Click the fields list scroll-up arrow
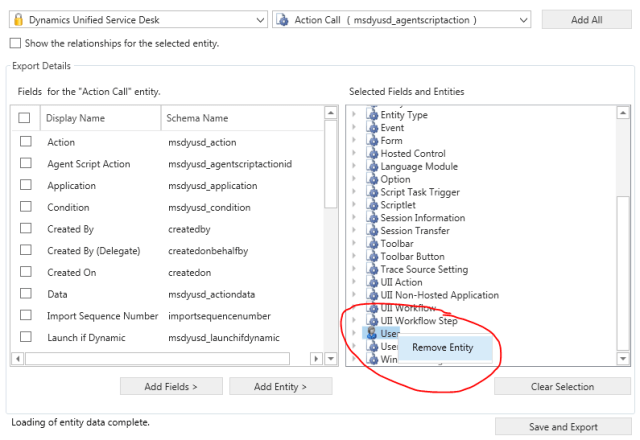 point(331,112)
